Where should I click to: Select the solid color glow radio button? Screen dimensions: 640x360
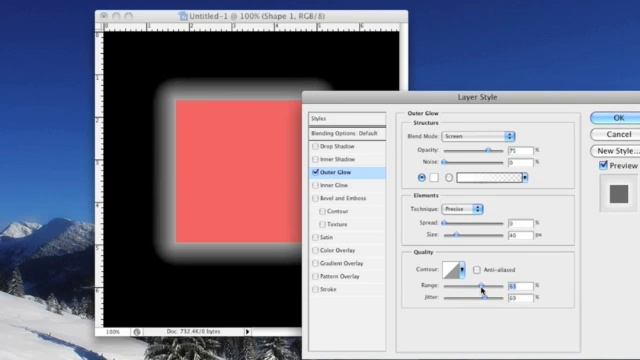[x=422, y=178]
